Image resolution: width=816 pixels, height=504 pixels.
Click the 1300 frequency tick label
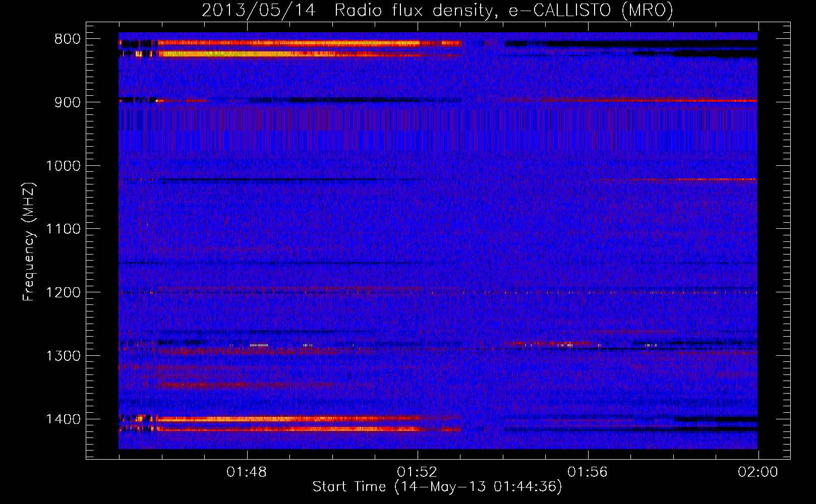pos(63,356)
